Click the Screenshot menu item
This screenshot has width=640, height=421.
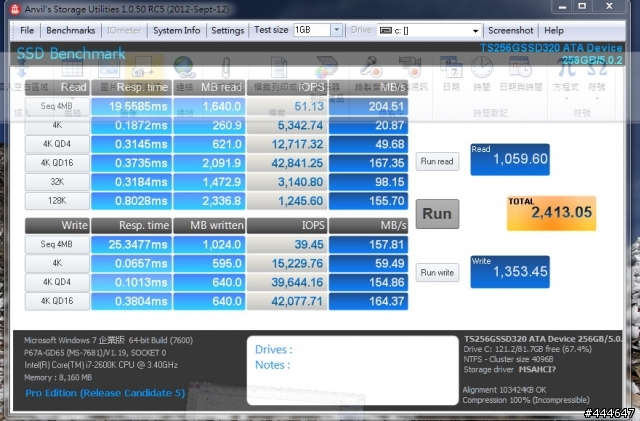[511, 30]
